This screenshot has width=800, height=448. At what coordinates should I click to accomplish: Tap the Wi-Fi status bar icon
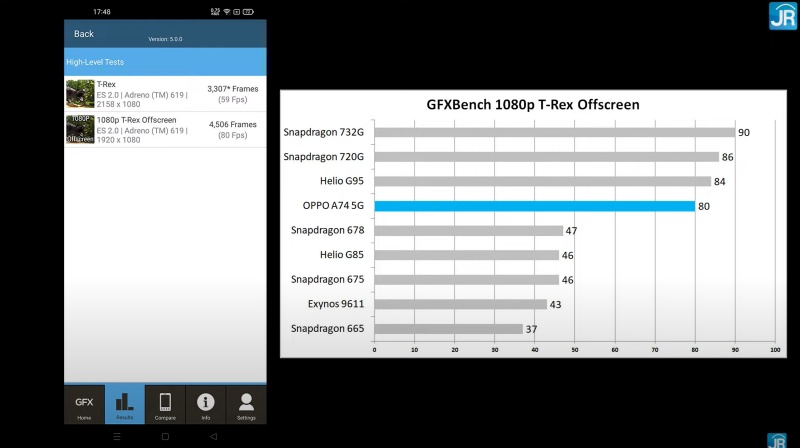227,11
